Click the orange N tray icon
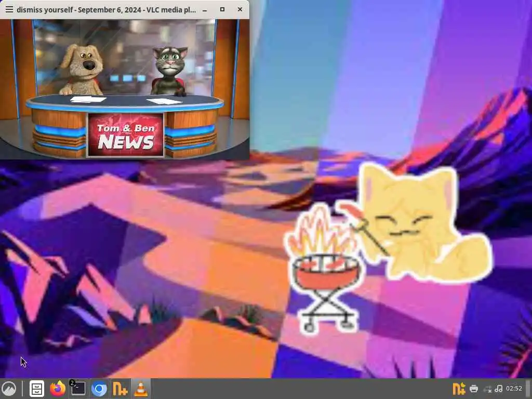The height and width of the screenshot is (399, 532). tap(459, 389)
